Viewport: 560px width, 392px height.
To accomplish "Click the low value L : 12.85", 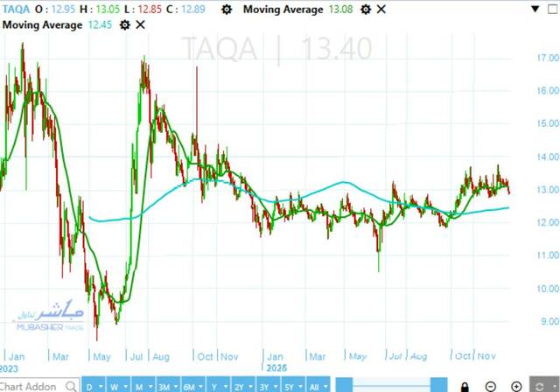I will (x=143, y=9).
